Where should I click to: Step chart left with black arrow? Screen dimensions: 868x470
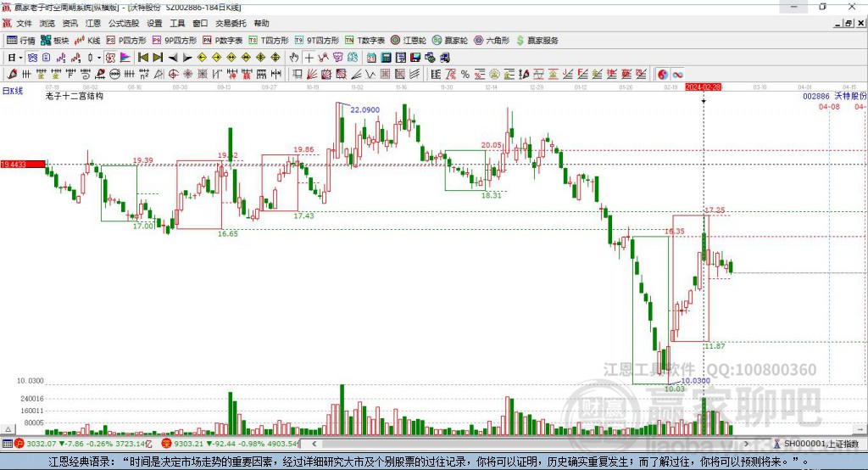point(173,58)
